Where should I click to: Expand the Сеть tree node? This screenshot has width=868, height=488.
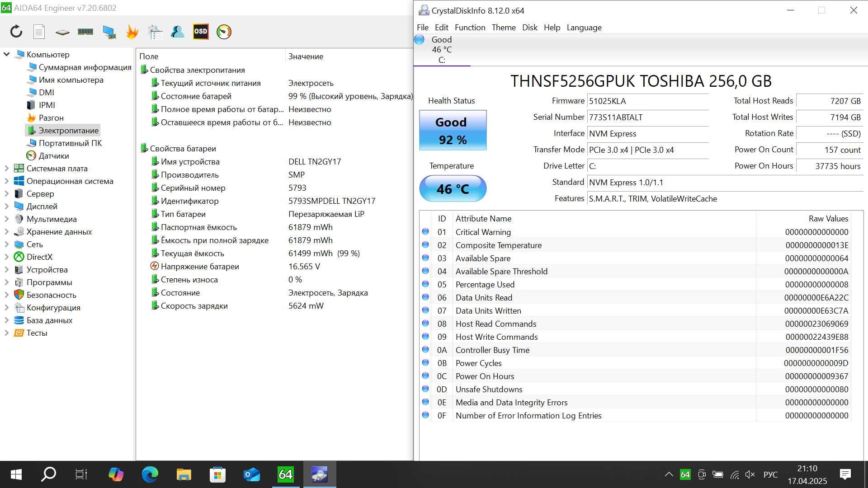(x=6, y=244)
